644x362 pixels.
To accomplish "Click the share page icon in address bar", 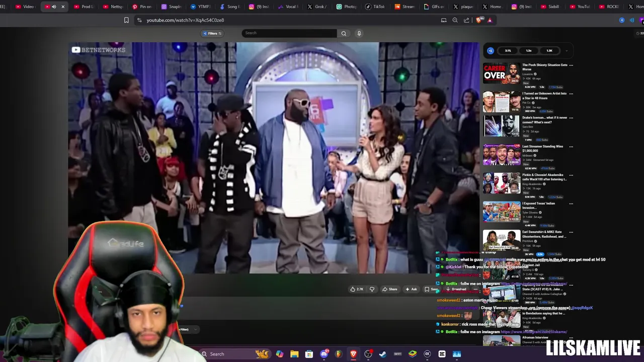I will 466,20.
